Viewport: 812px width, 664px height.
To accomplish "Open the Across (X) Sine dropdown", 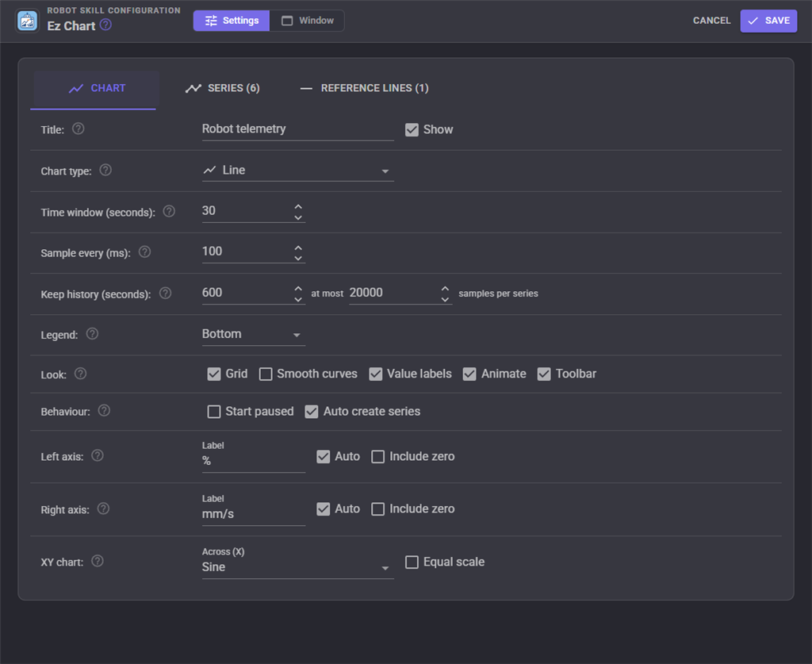I will click(298, 562).
